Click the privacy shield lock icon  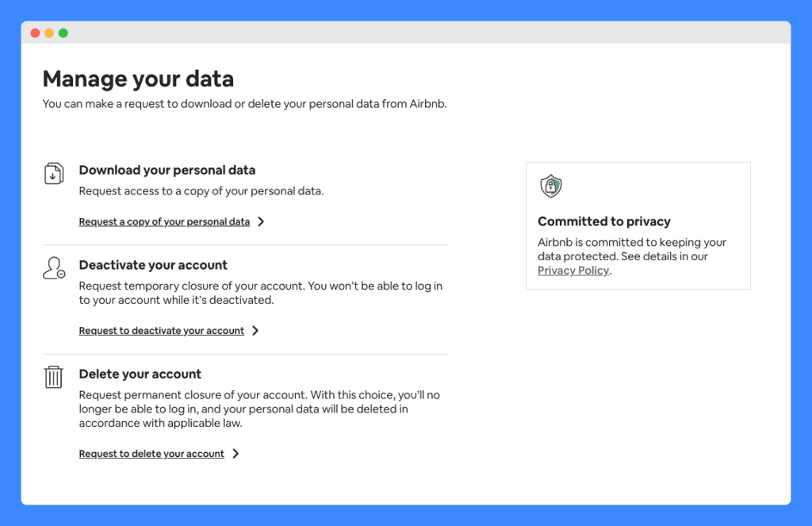tap(550, 186)
